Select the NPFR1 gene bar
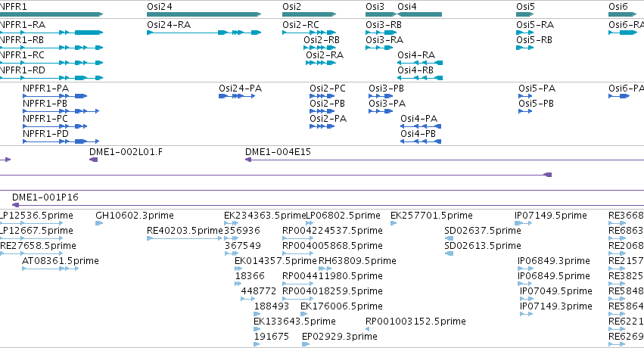The image size is (644, 348). tap(51, 14)
